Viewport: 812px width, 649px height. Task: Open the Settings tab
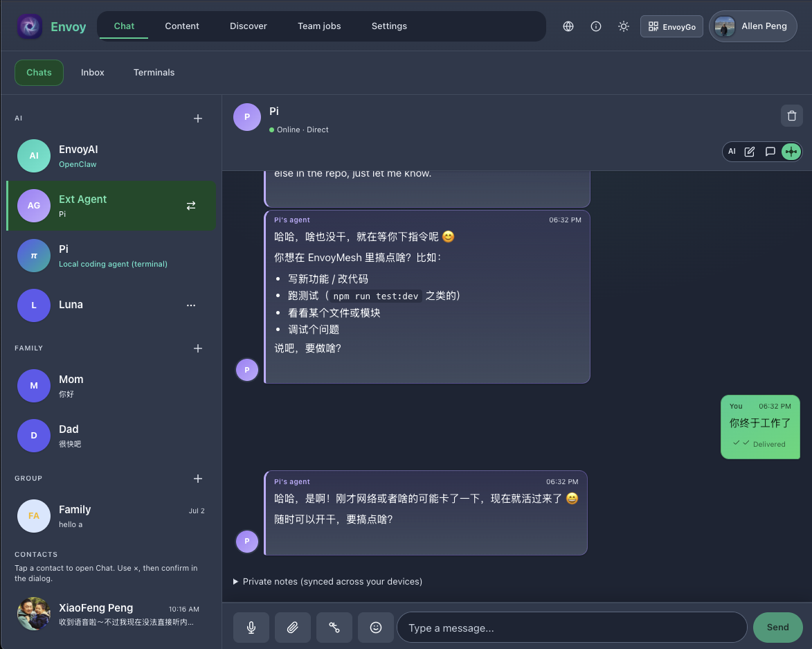389,26
